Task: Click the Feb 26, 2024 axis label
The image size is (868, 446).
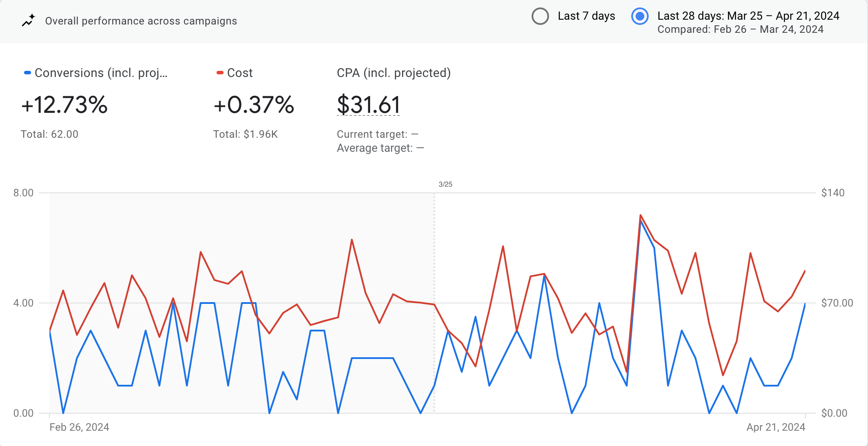Action: (x=79, y=427)
